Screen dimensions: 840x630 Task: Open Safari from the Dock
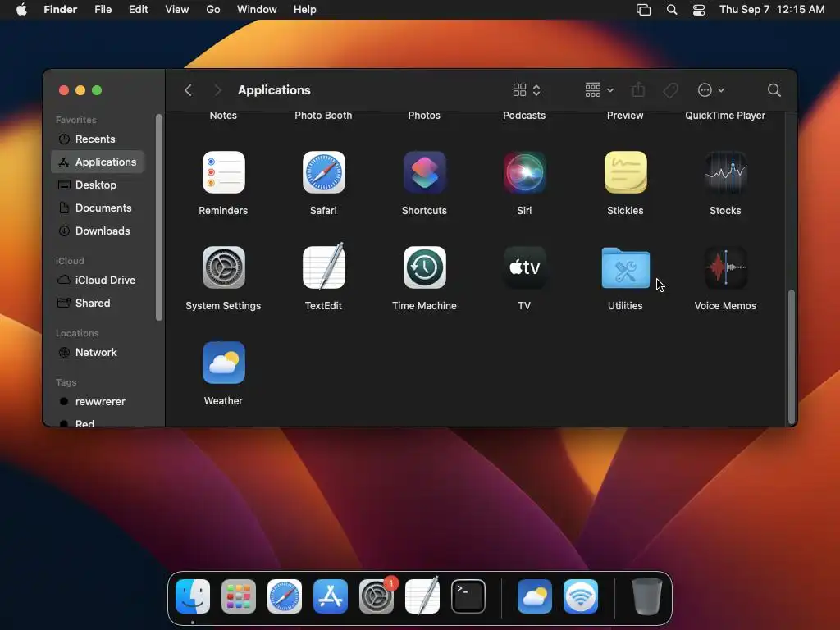[285, 596]
